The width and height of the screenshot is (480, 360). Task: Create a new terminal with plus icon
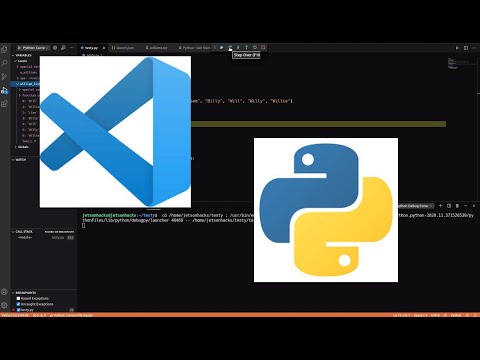click(440, 206)
